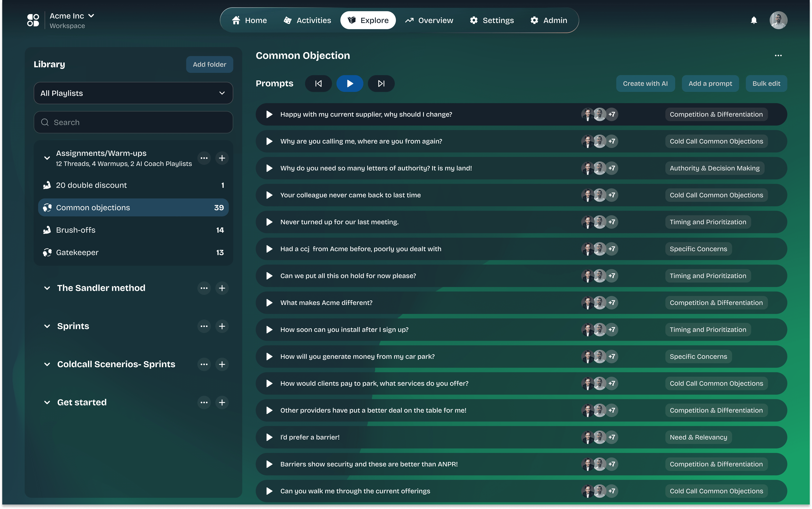
Task: Click the Add folder button
Action: [209, 64]
